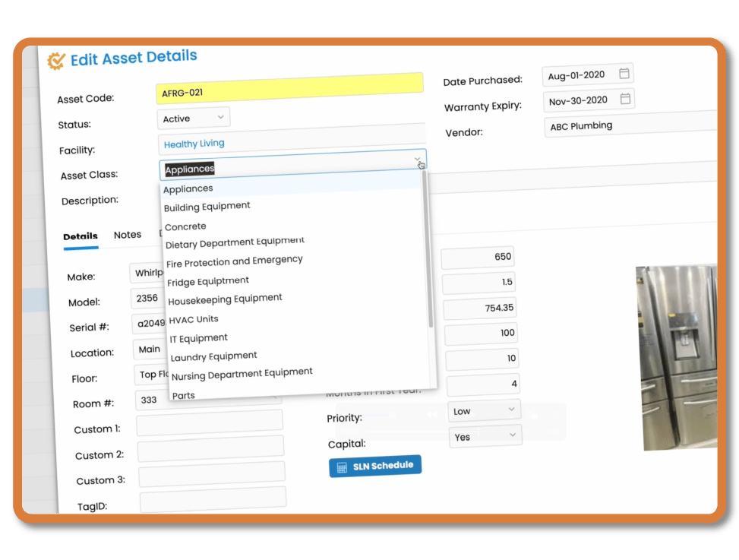Click the Custom 3 input field

(x=212, y=473)
